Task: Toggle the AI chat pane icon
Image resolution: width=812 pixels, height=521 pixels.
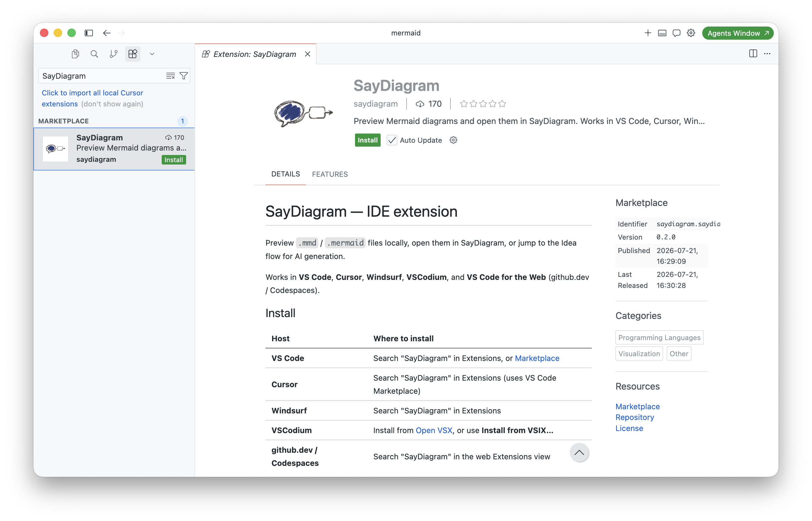Action: (677, 33)
